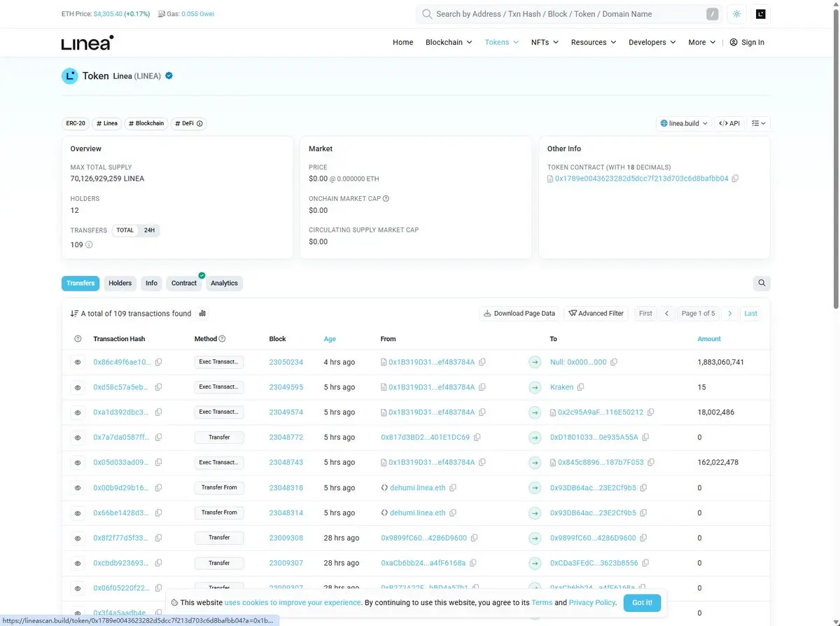Viewport: 840px width, 626px height.
Task: Click the API button
Action: point(729,123)
